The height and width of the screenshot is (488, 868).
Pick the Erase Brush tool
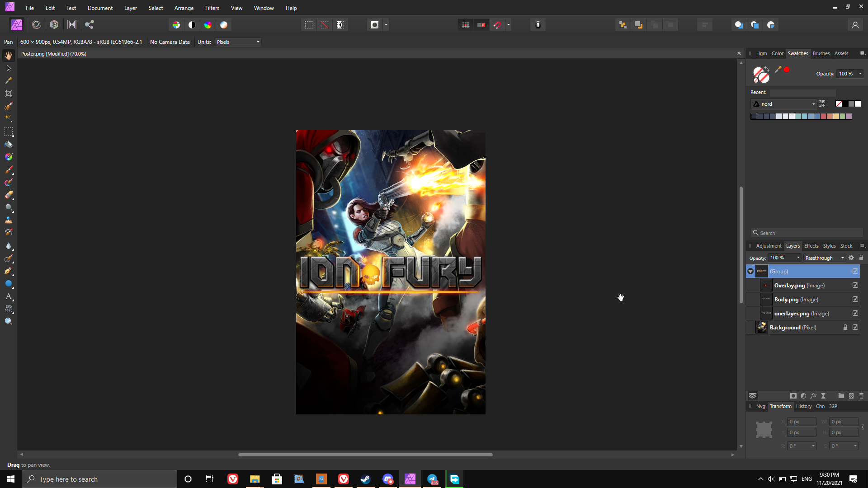pyautogui.click(x=9, y=195)
